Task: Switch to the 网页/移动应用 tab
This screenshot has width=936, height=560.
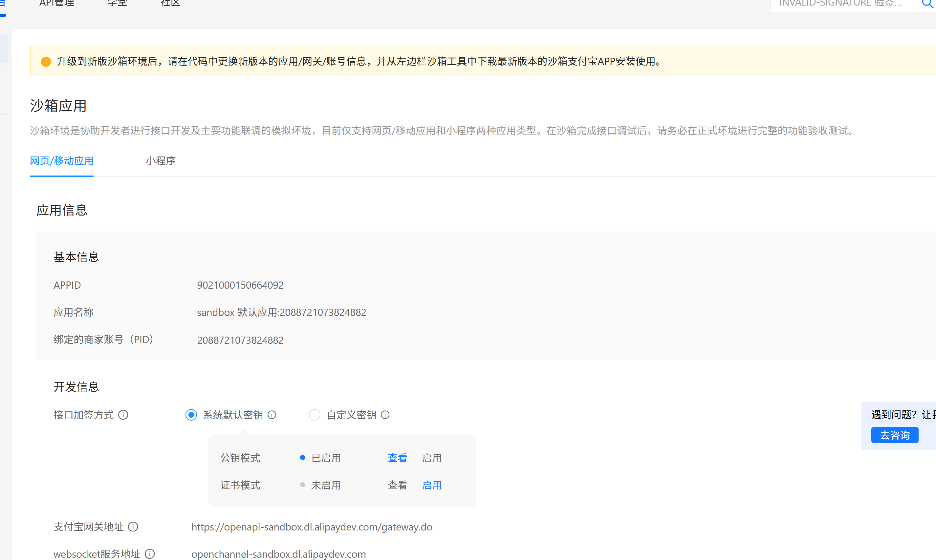Action: [61, 161]
